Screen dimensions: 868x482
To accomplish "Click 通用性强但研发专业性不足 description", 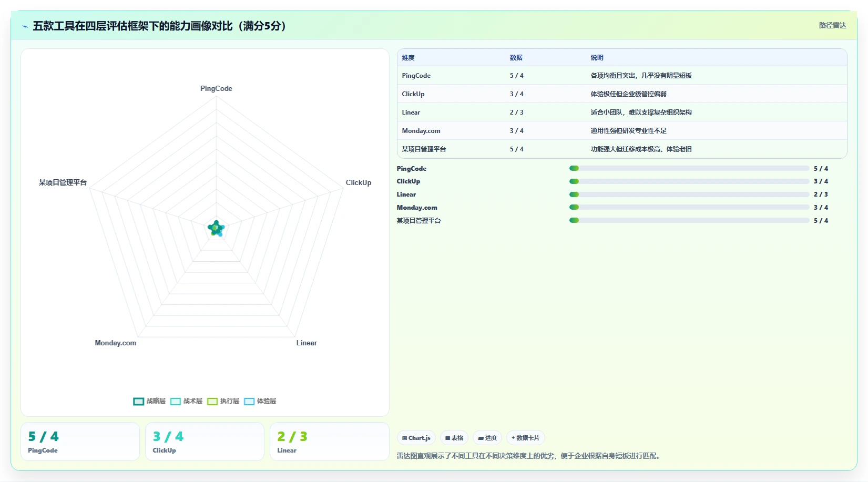I will point(628,131).
